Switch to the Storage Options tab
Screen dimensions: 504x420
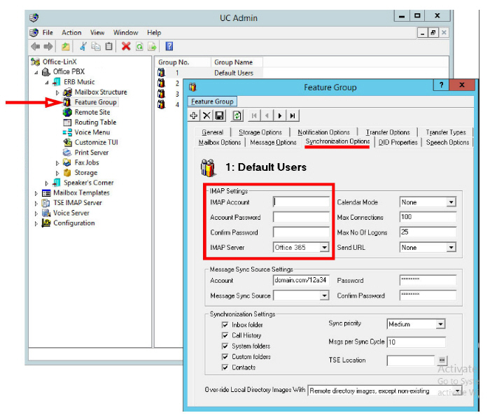click(x=260, y=132)
